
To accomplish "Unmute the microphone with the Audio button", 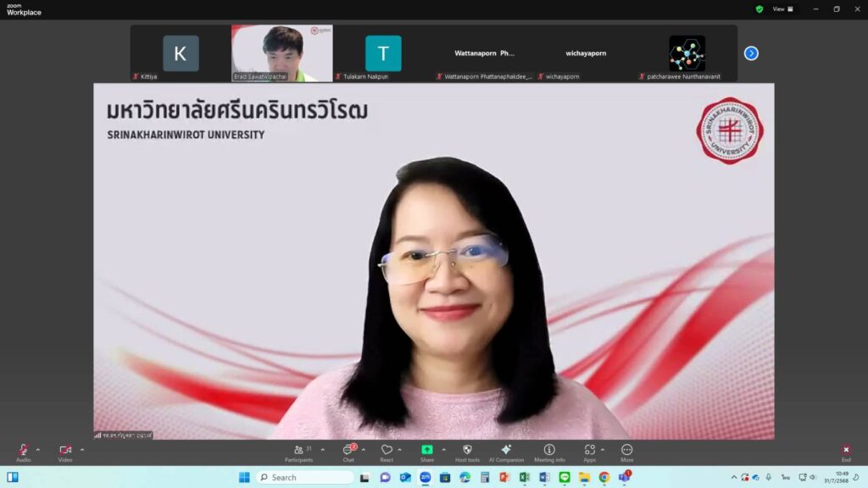I will pyautogui.click(x=23, y=452).
